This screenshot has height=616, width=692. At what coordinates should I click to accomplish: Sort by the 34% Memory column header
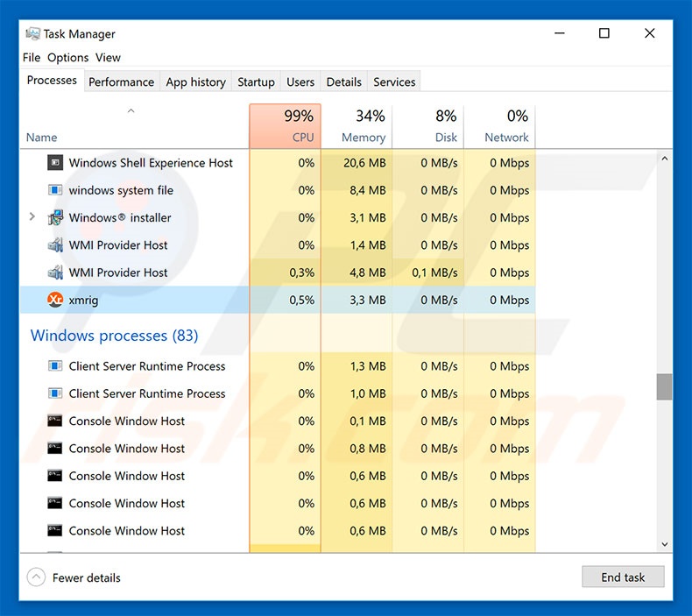click(x=357, y=126)
